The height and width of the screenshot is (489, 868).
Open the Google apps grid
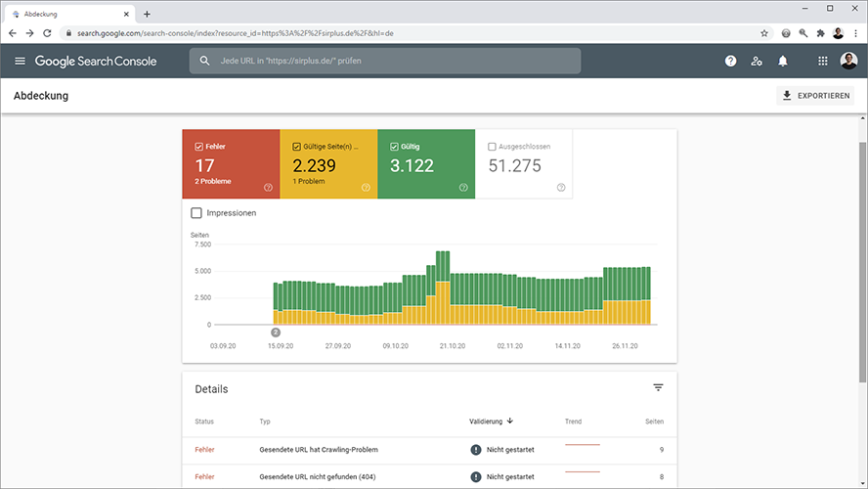pyautogui.click(x=823, y=61)
